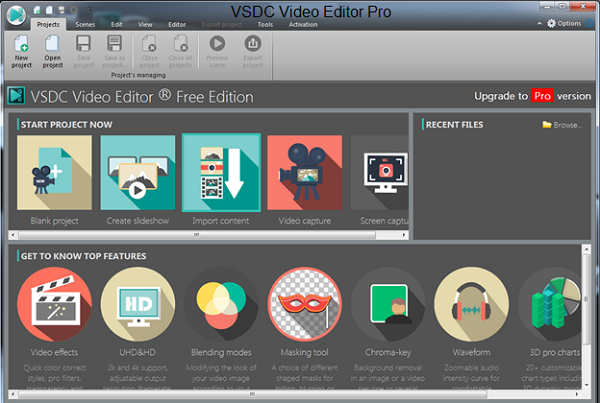Image resolution: width=600 pixels, height=403 pixels.
Task: Click the 'Waveform' caption text
Action: click(471, 352)
